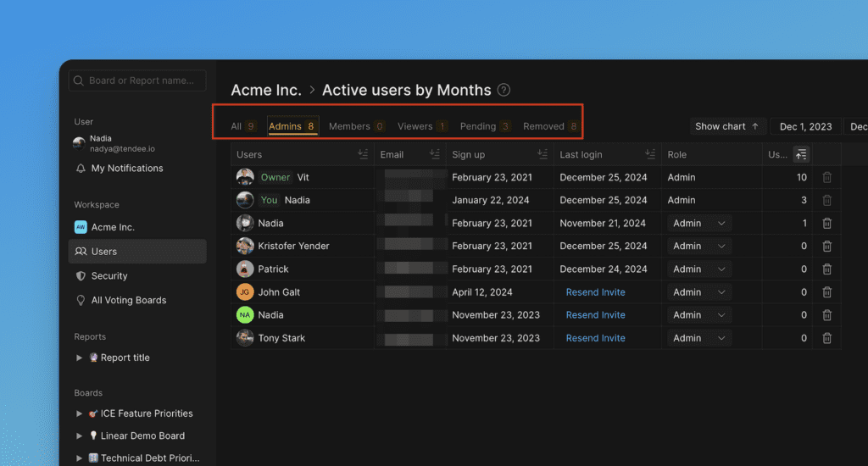This screenshot has width=868, height=466.
Task: Click the Board or Report name search field
Action: pyautogui.click(x=137, y=81)
